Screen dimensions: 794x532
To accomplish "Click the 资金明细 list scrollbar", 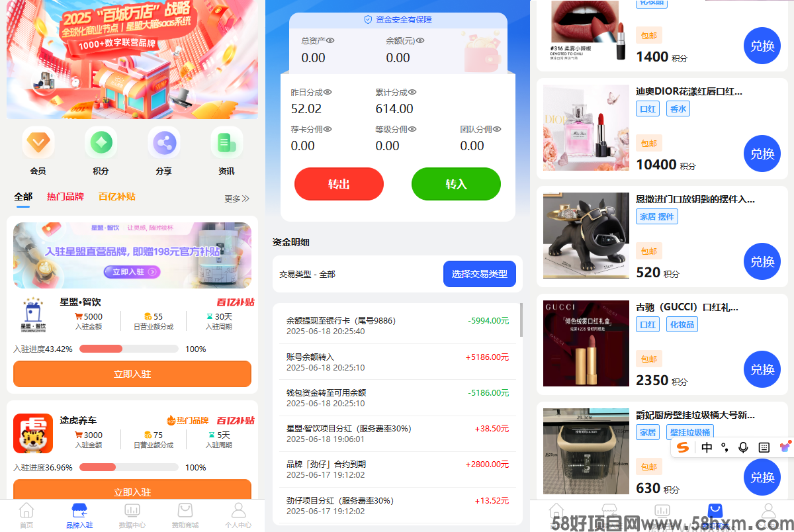I will coord(521,320).
